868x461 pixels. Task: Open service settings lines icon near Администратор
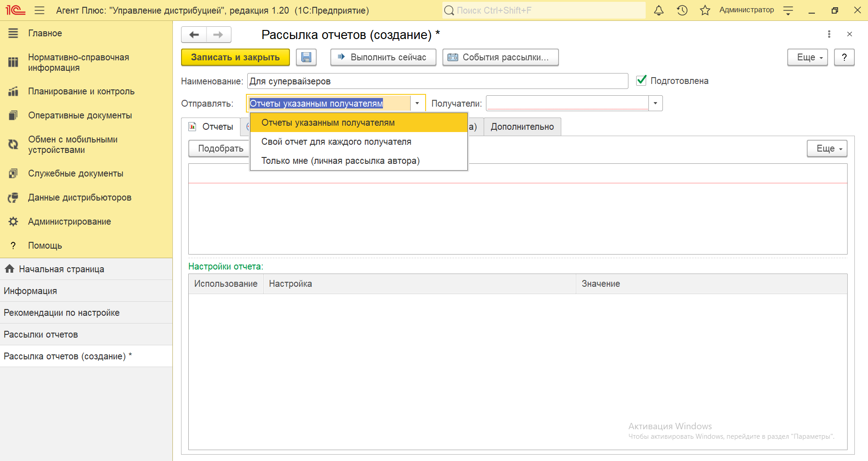[x=788, y=10]
